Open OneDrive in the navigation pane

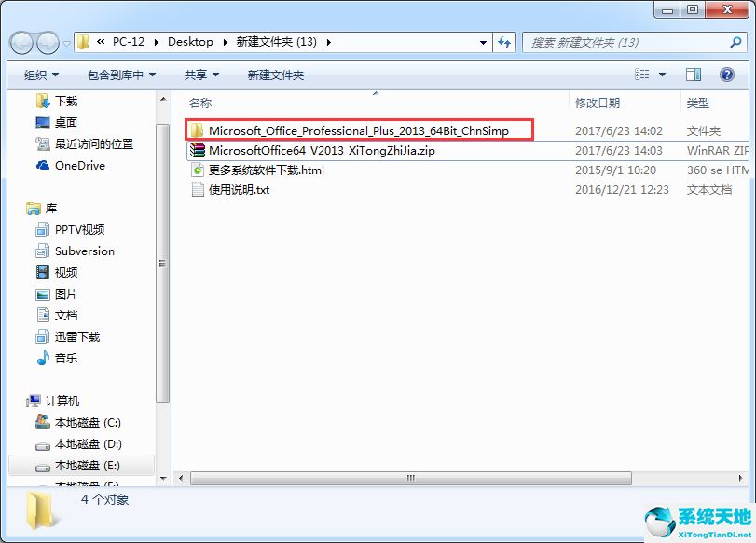click(x=80, y=165)
